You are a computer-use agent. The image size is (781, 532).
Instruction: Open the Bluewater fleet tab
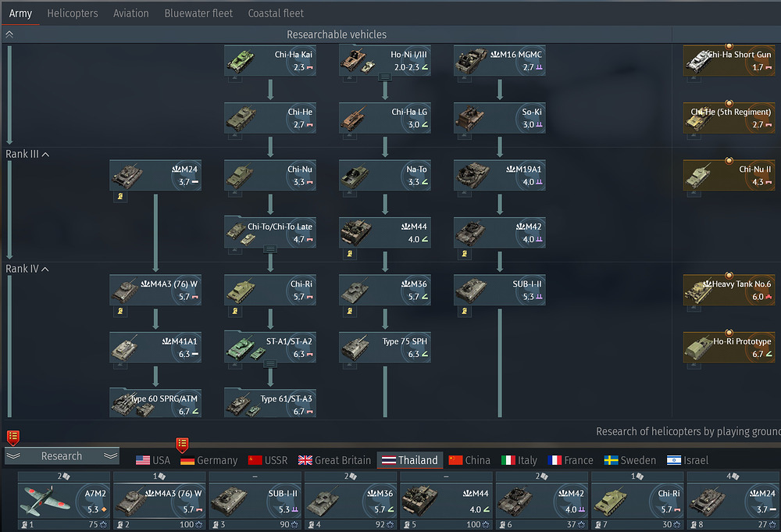(198, 13)
